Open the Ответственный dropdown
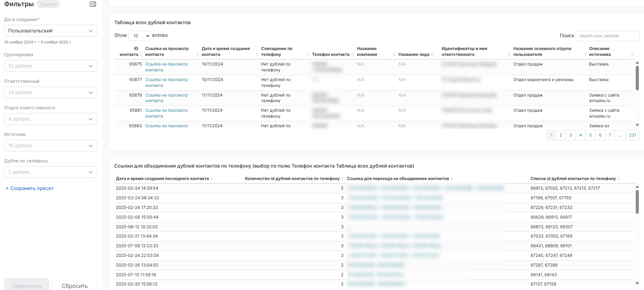 pyautogui.click(x=50, y=92)
